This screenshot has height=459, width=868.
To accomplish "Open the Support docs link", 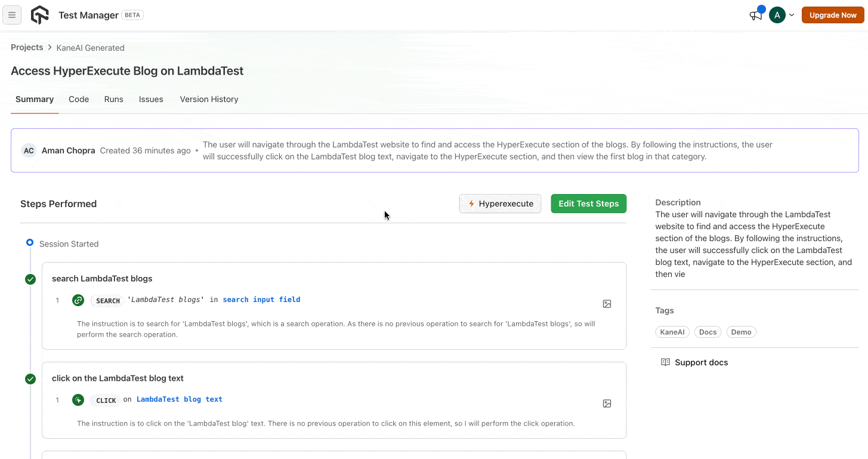I will click(701, 362).
